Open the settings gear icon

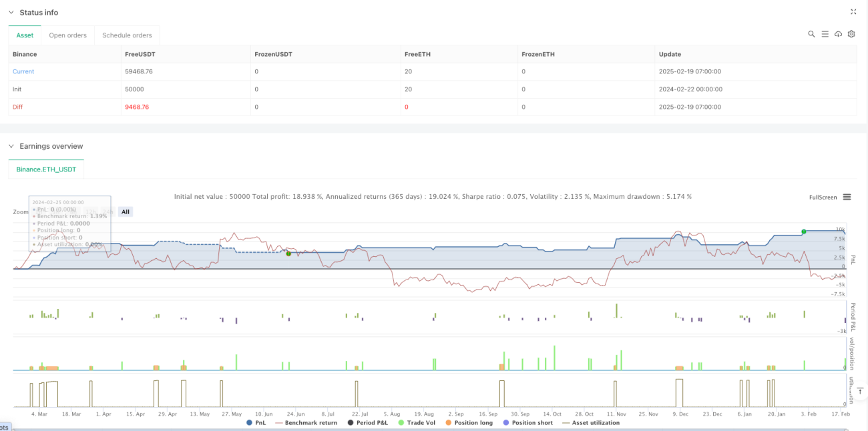tap(851, 34)
